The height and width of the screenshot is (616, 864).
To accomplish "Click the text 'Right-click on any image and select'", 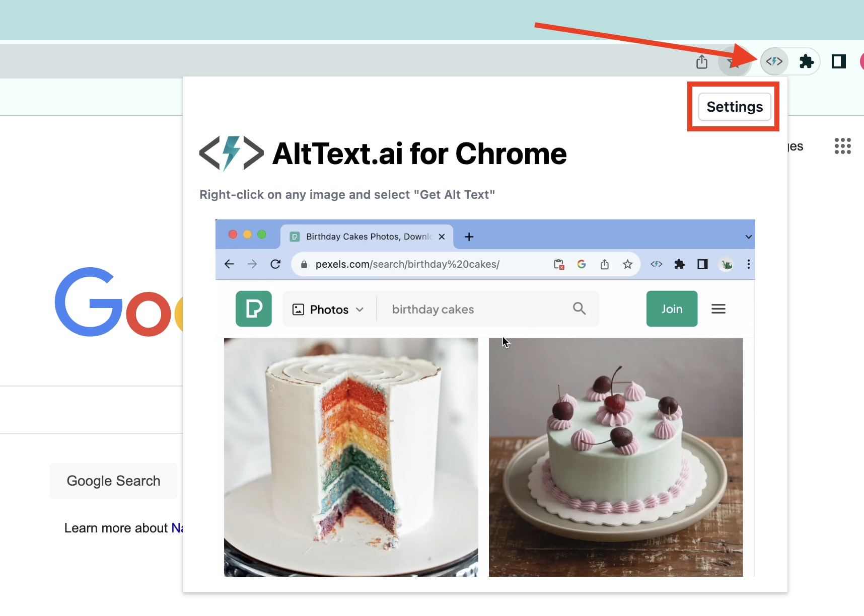I will [305, 195].
